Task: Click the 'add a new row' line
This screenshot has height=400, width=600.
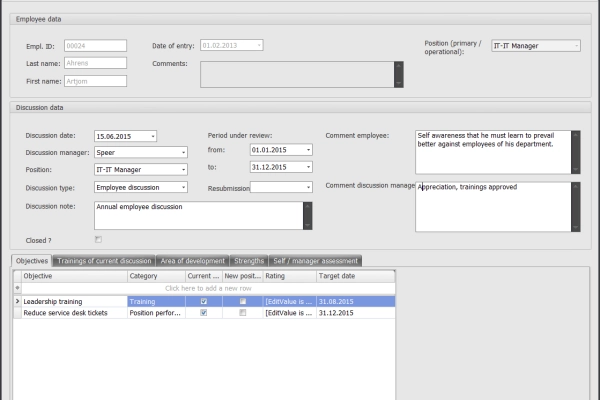Action: tap(206, 288)
